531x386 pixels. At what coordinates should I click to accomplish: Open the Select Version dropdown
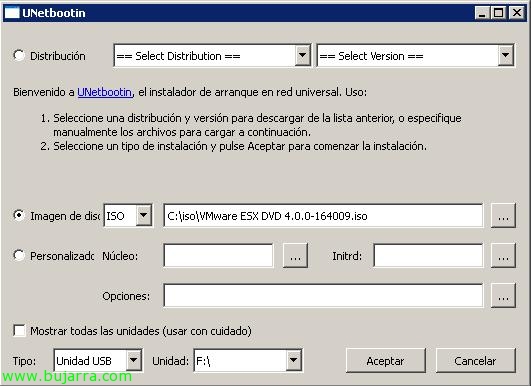(416, 56)
